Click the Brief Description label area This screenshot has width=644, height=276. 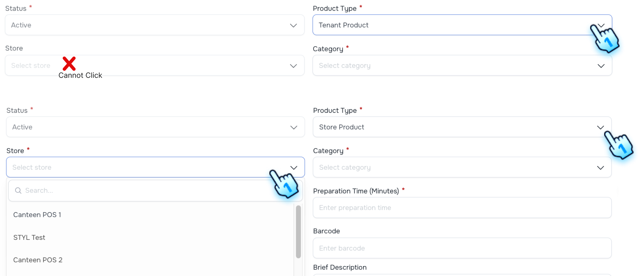point(340,267)
